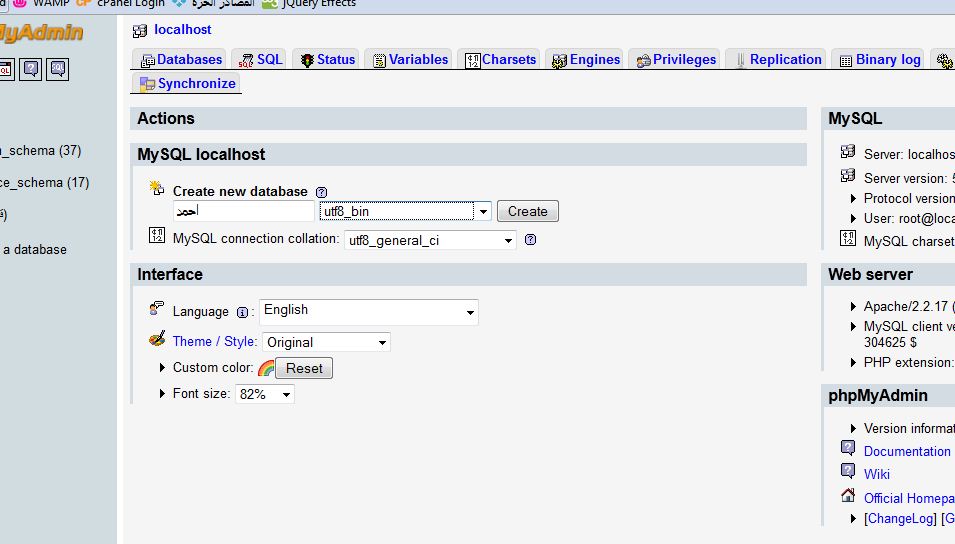Open the ChangeLog link
The height and width of the screenshot is (544, 955).
[x=900, y=518]
